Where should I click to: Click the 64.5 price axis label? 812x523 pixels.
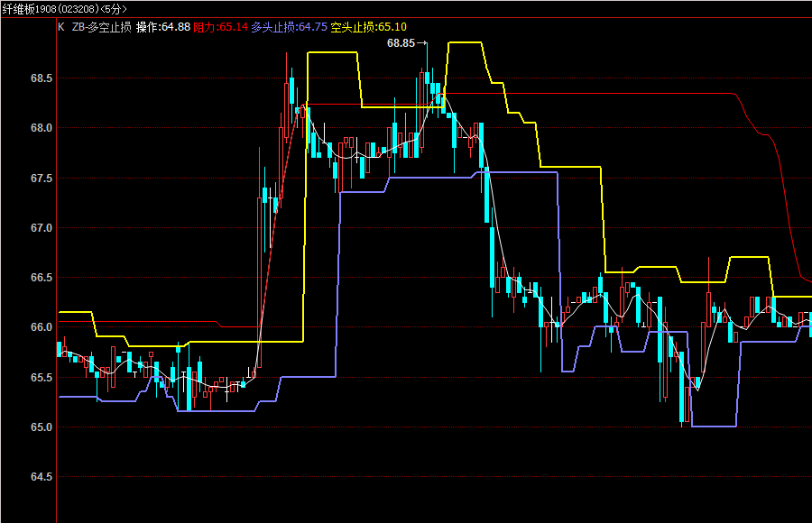pos(42,477)
